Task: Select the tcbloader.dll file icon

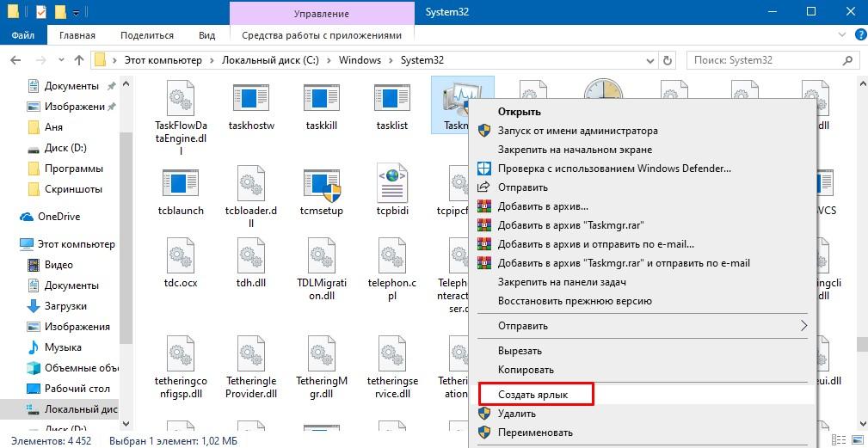Action: pyautogui.click(x=251, y=183)
